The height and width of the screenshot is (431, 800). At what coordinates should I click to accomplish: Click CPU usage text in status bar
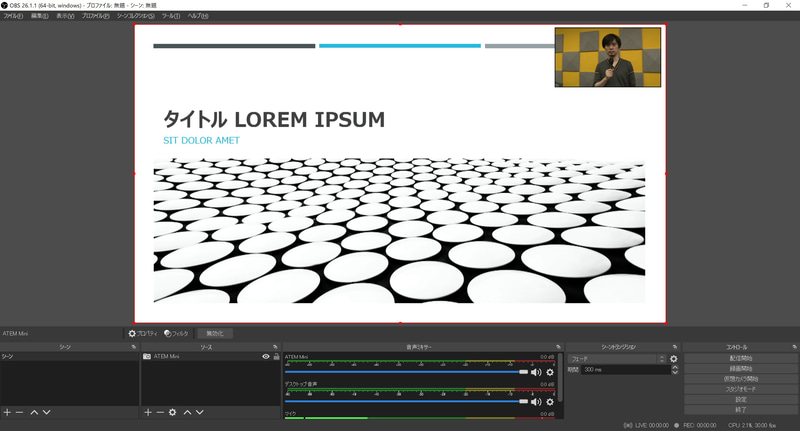pos(752,425)
